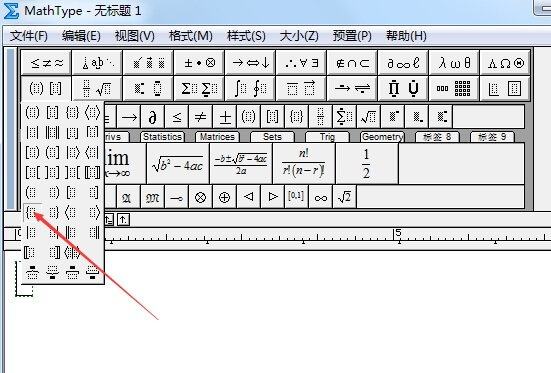Open the embellishments palette in top row
Viewport: 551px width, 373px height.
tap(148, 63)
